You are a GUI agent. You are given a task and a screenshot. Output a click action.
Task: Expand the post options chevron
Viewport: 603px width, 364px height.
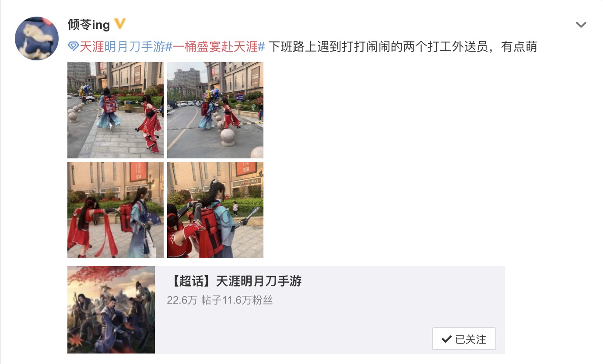pyautogui.click(x=581, y=25)
